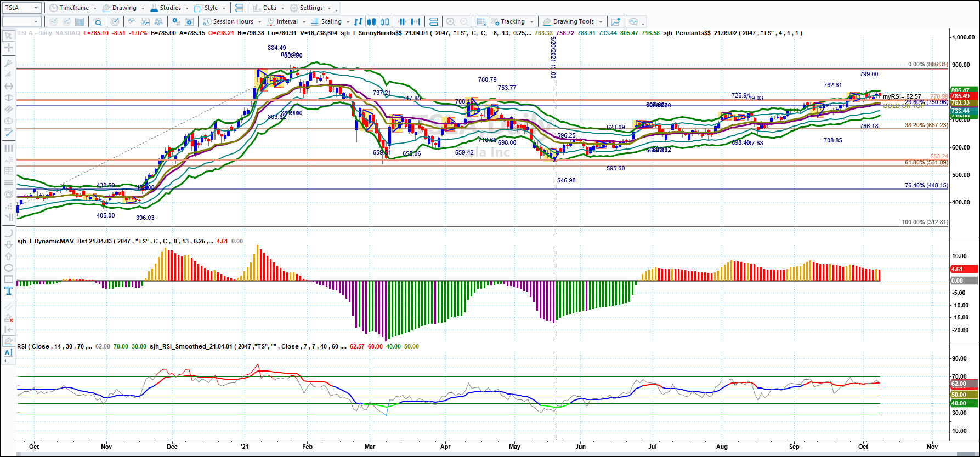Toggle decrease bar spacing button

tap(403, 21)
